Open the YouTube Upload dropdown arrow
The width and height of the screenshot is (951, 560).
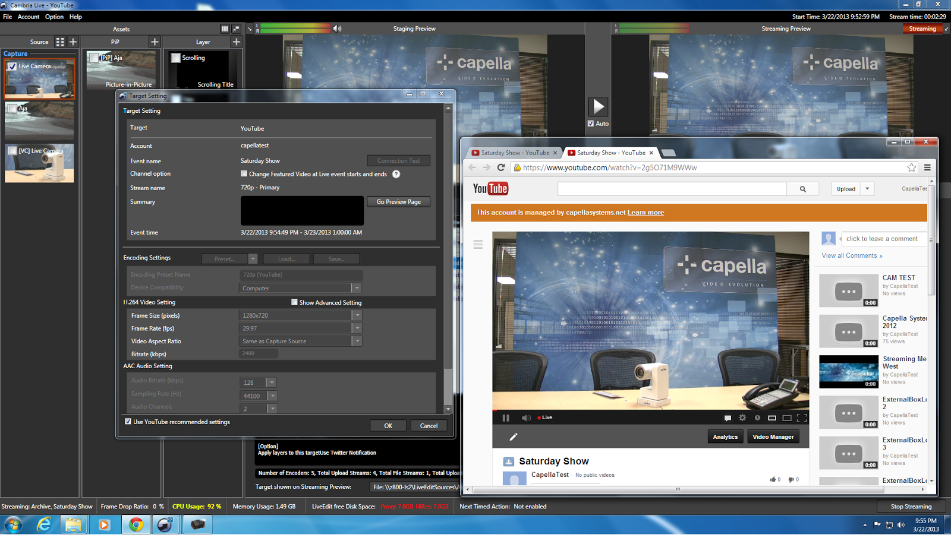tap(867, 189)
